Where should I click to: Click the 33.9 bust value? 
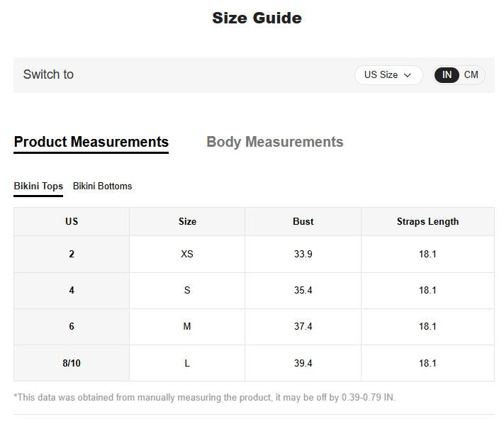click(303, 254)
